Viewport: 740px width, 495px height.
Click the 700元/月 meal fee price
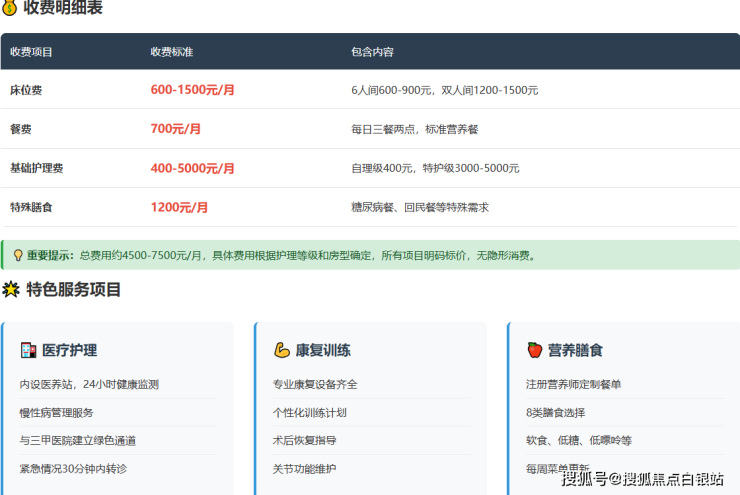click(x=176, y=129)
